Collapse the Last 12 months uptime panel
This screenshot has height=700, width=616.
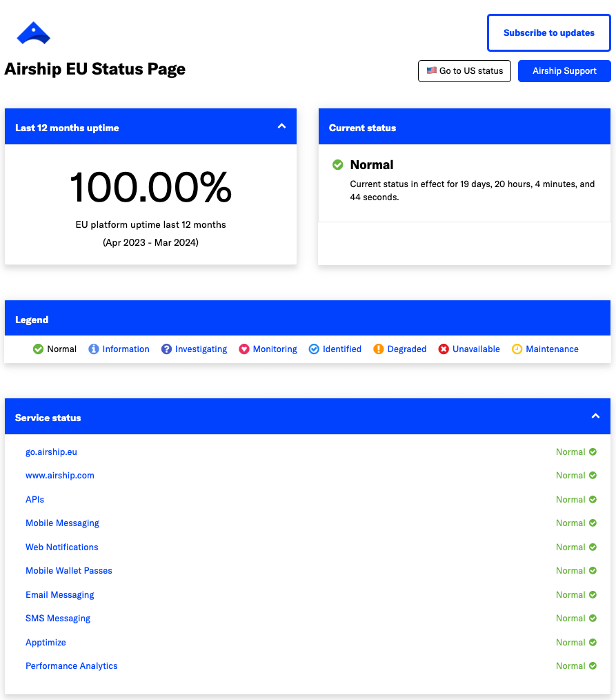(x=281, y=126)
